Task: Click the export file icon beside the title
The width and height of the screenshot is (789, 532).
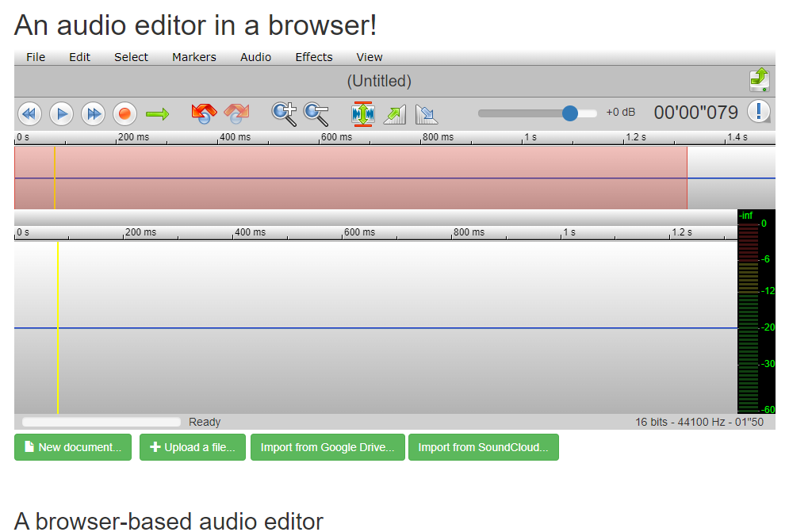Action: coord(760,80)
